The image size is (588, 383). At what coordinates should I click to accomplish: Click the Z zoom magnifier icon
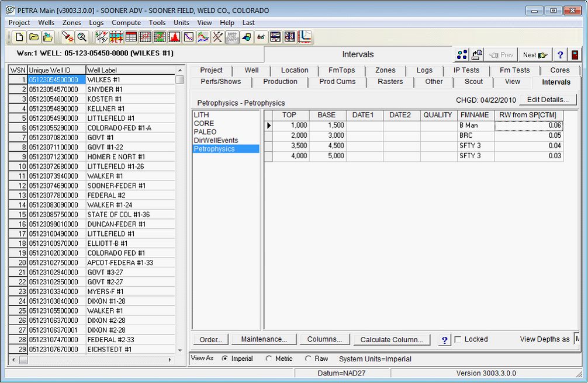(82, 37)
